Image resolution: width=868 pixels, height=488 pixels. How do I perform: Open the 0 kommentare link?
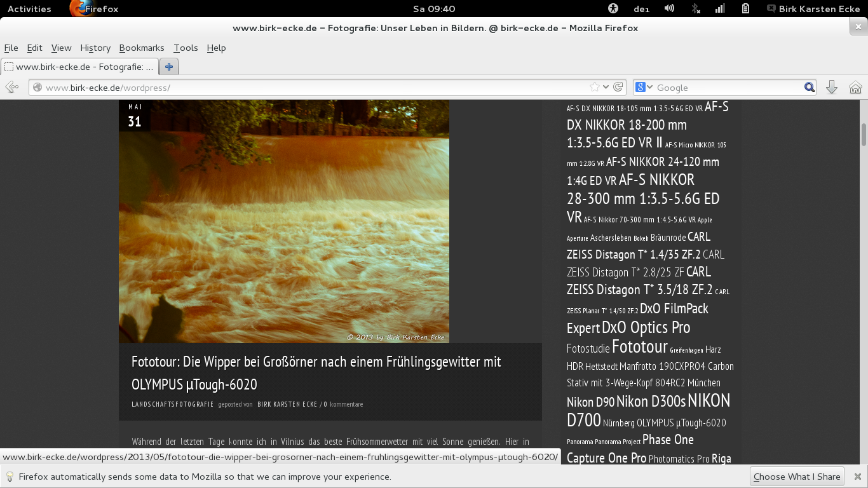coord(343,404)
